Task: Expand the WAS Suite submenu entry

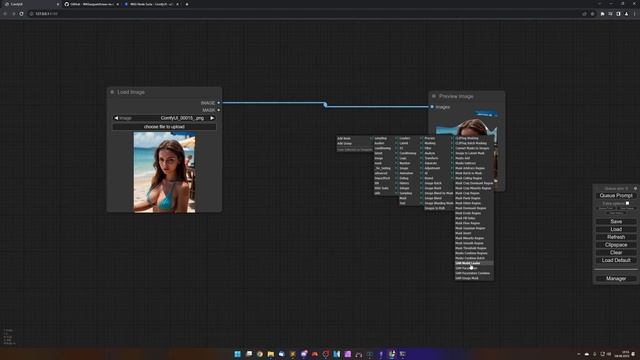Action: (386, 188)
